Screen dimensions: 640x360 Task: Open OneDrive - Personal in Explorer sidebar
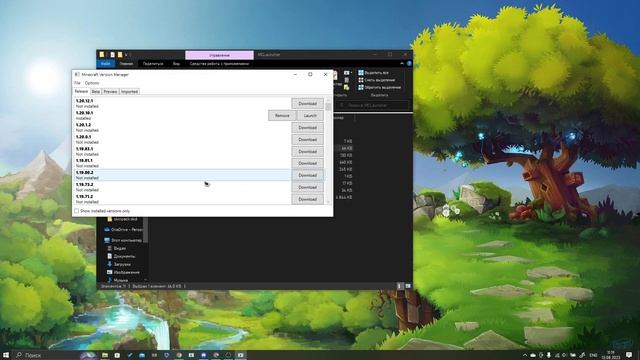pos(123,230)
